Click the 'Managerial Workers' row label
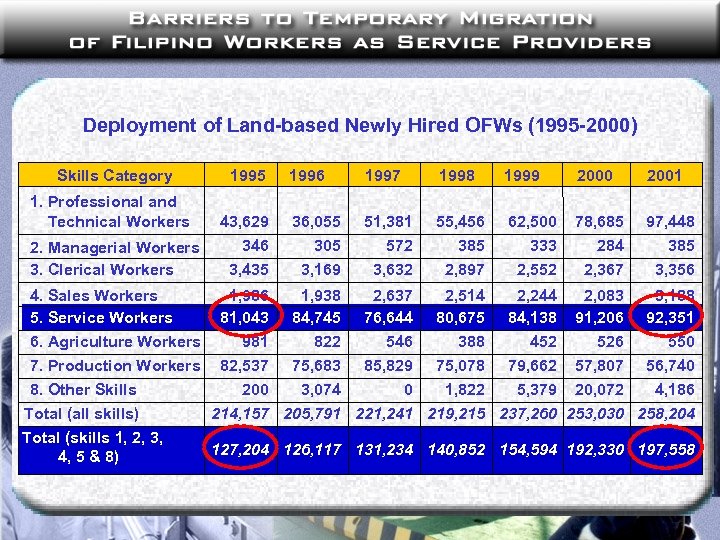 point(114,248)
